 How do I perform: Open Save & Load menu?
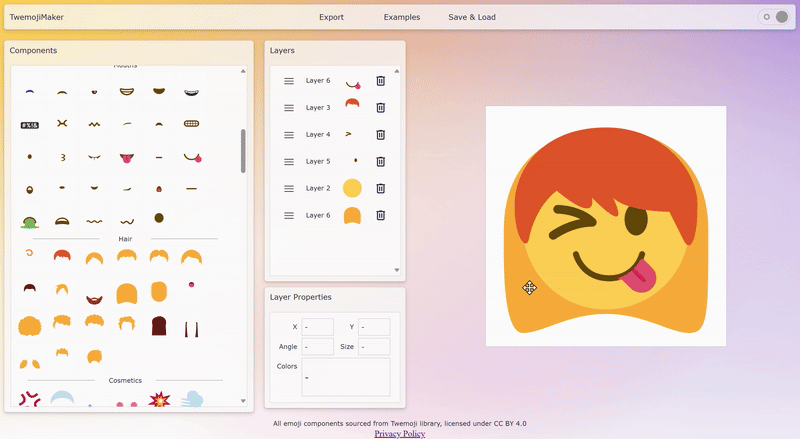[x=471, y=17]
